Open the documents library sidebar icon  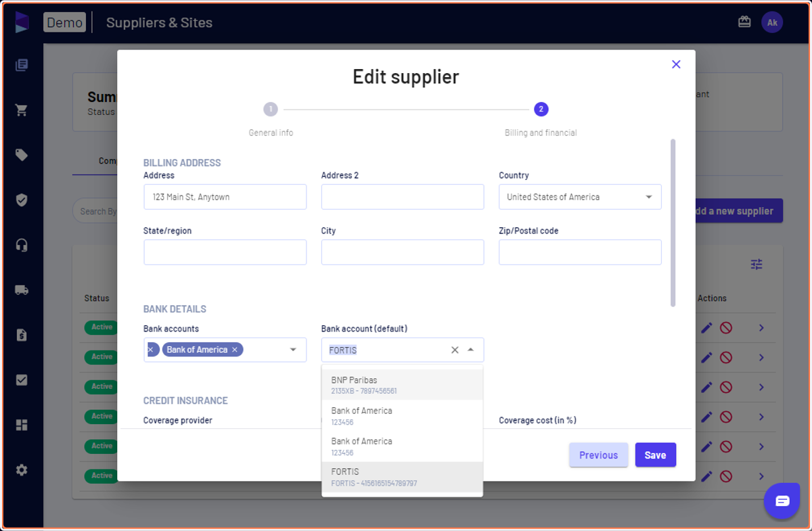[x=22, y=65]
